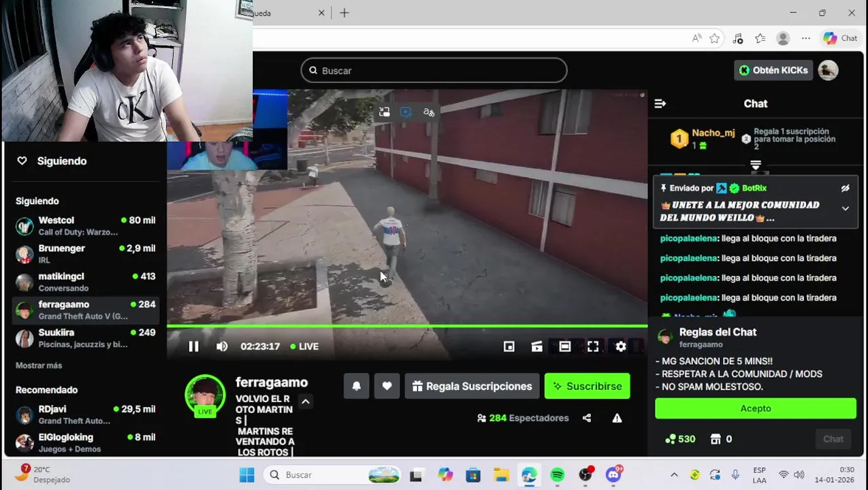Pause the live stream video
Image resolution: width=868 pixels, height=490 pixels.
[193, 346]
